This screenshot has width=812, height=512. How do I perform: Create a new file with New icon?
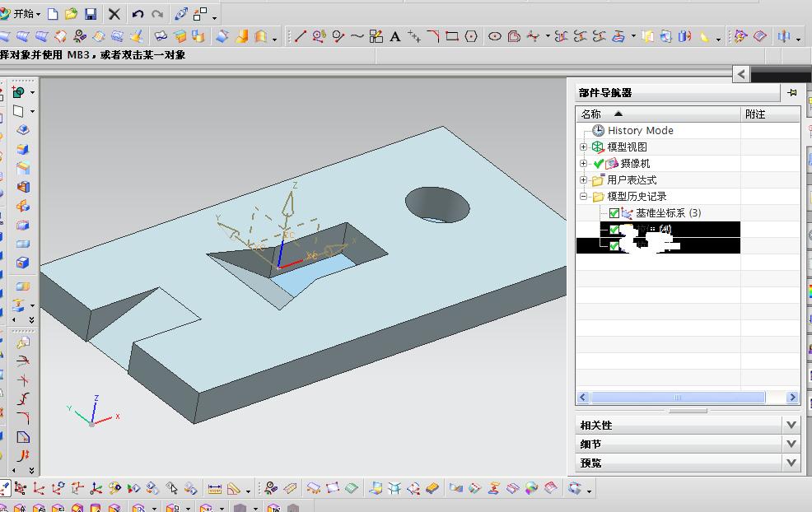(53, 14)
